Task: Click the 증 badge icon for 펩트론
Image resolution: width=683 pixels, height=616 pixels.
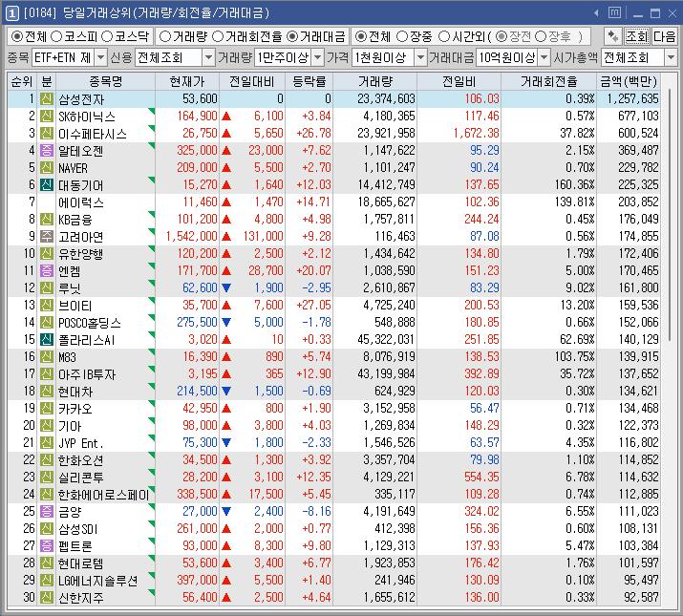Action: pyautogui.click(x=47, y=546)
